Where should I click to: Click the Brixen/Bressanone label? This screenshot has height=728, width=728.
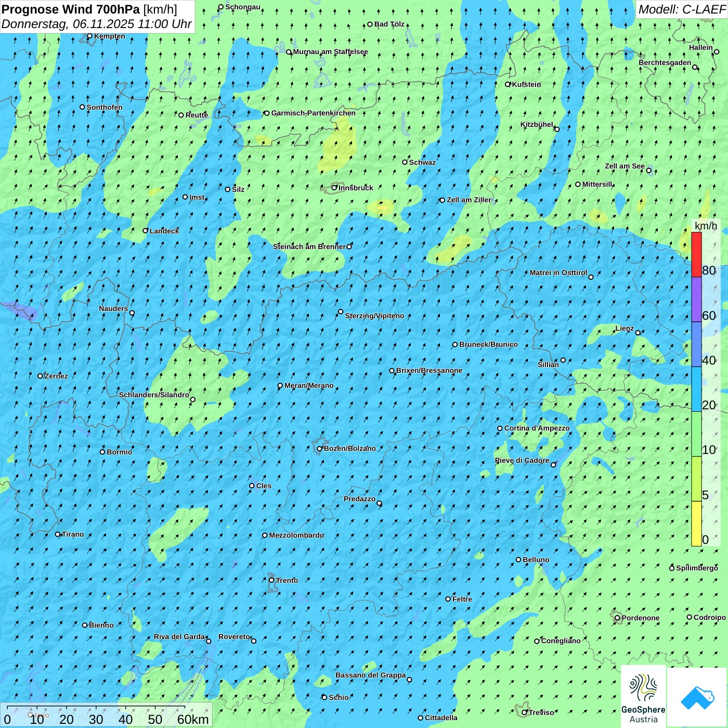tap(429, 370)
